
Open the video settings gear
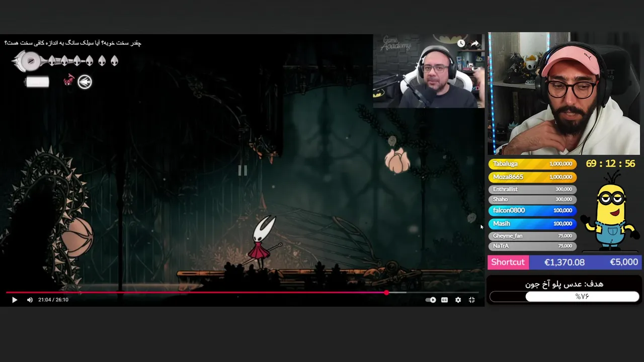(x=458, y=300)
